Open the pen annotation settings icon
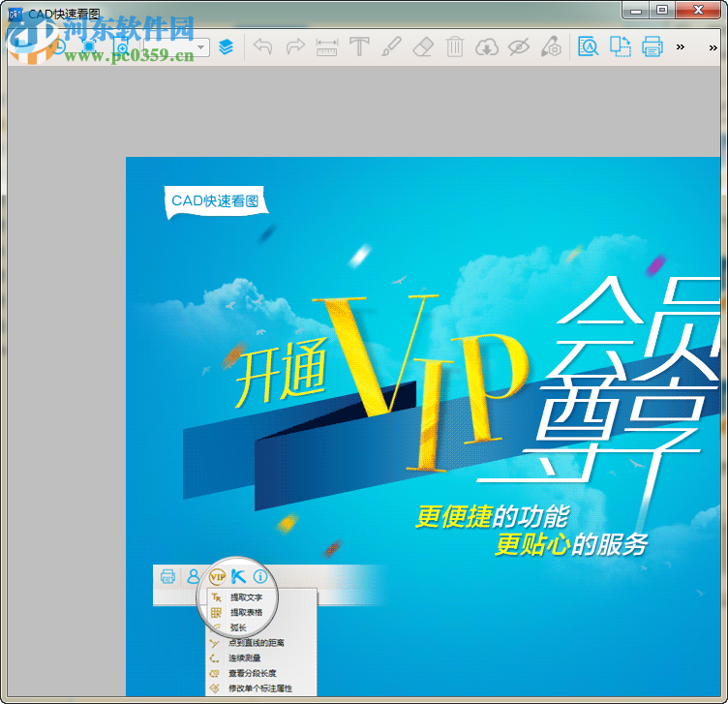The height and width of the screenshot is (704, 728). coord(551,46)
